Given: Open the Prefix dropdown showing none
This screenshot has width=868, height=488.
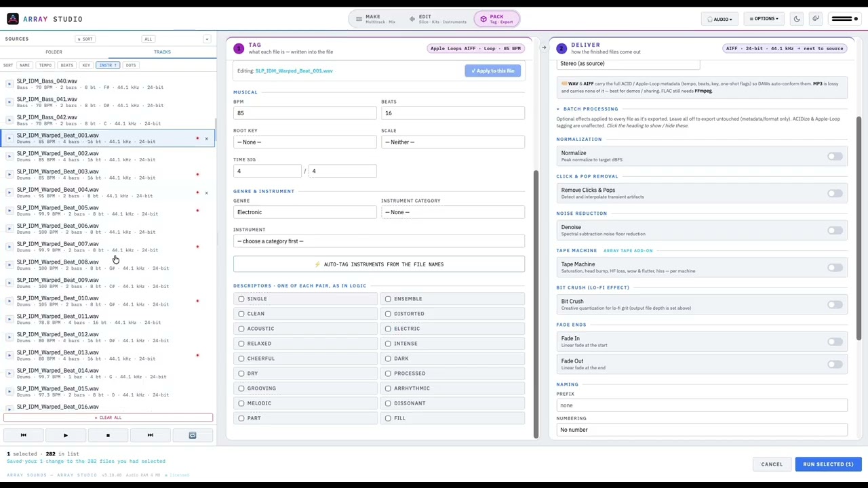Looking at the screenshot, I should 702,405.
